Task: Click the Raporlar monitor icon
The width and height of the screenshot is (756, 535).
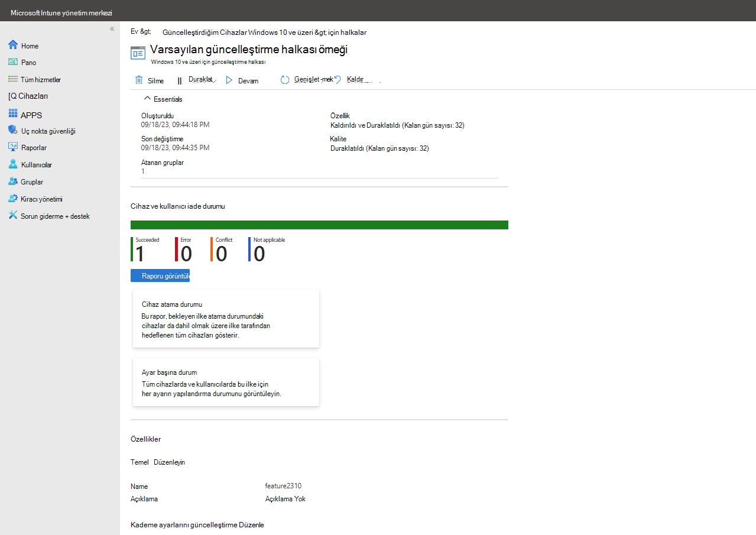Action: [13, 147]
